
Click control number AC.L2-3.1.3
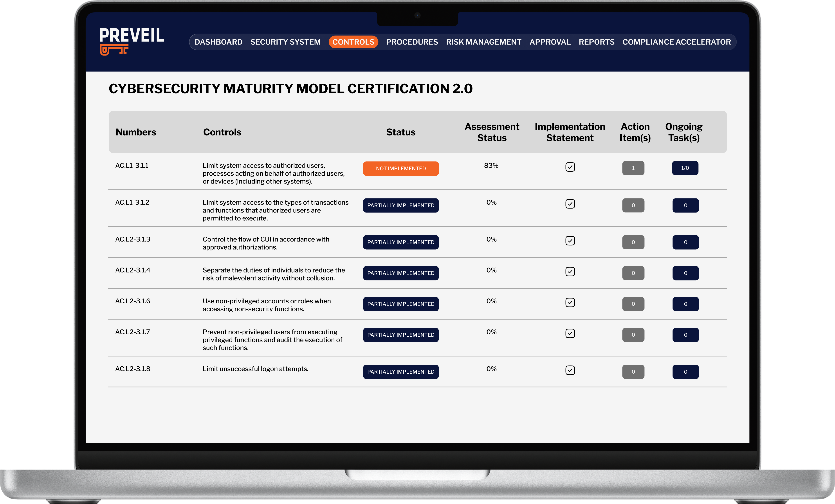(x=133, y=239)
